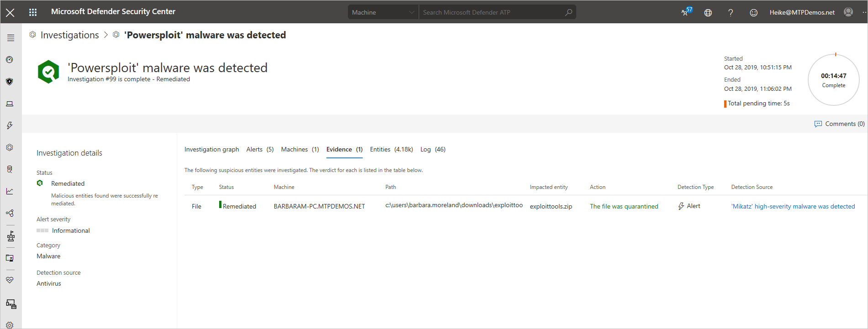
Task: Open the line chart Reports icon in sidebar
Action: tap(10, 191)
